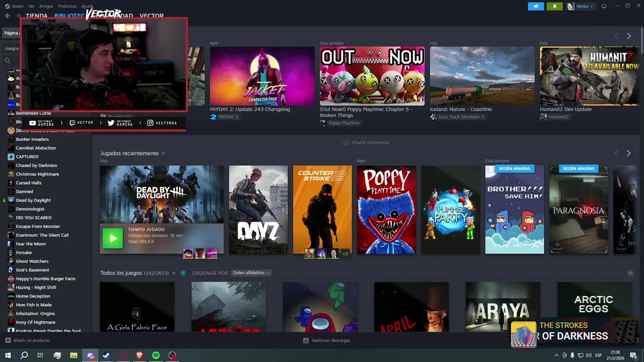The image size is (644, 362).
Task: Open the Opera GX taskbar icon
Action: (x=123, y=355)
